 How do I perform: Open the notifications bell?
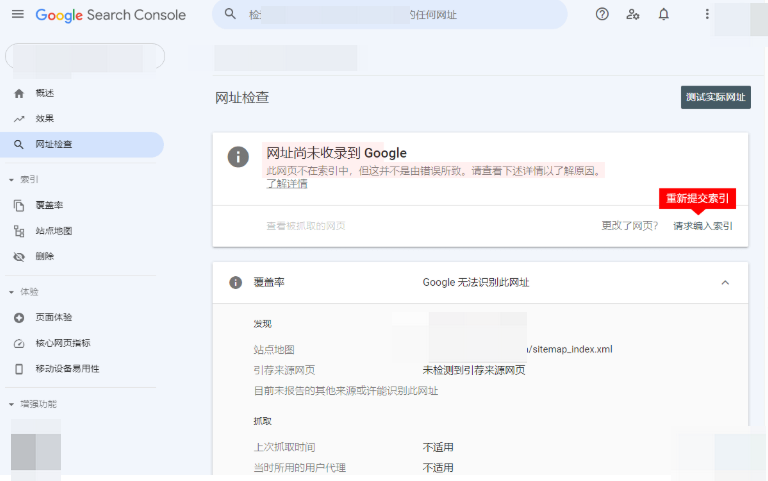coord(663,14)
